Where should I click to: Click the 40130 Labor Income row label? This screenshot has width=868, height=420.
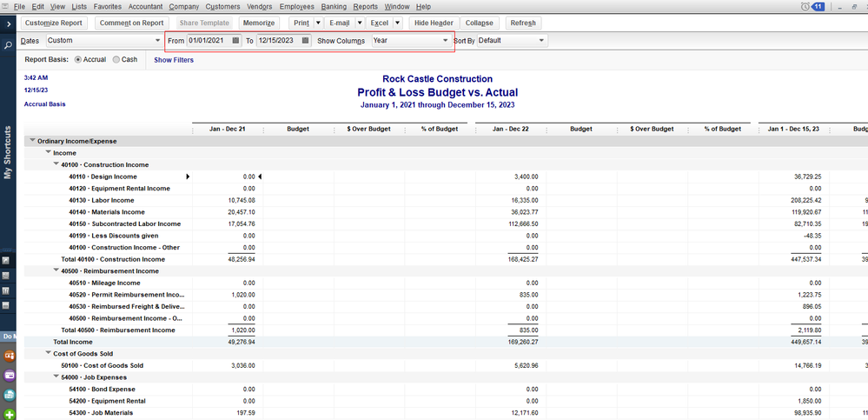click(102, 201)
